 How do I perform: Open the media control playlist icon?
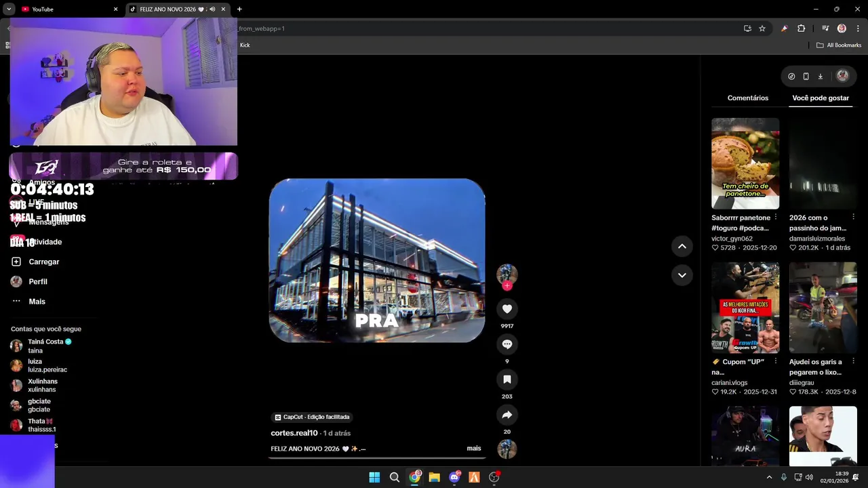(825, 28)
